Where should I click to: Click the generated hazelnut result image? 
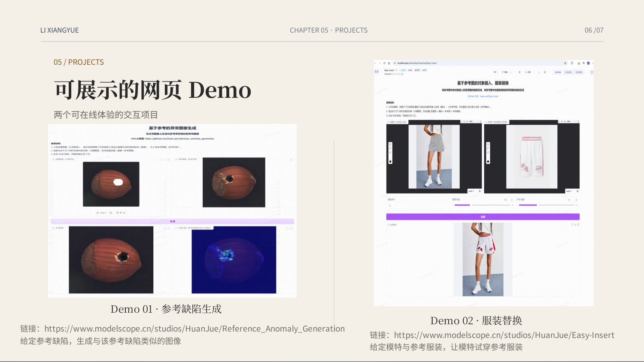coord(111,260)
